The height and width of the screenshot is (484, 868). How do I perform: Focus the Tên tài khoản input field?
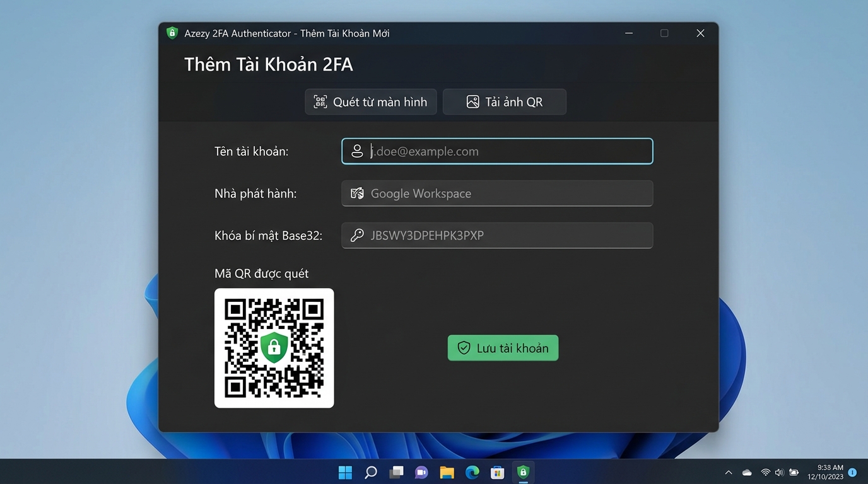click(x=497, y=151)
